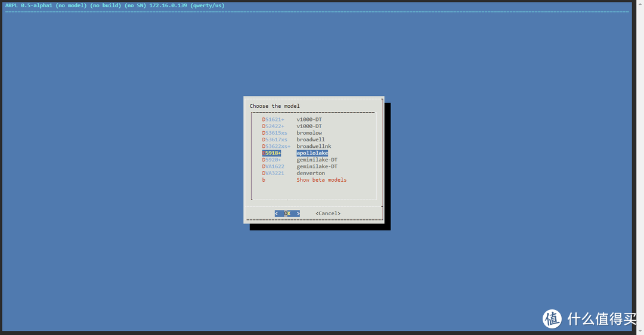Screen dimensions: 644x335
Task: Pick the DS3622xs+ broadwellnk model
Action: [296, 146]
